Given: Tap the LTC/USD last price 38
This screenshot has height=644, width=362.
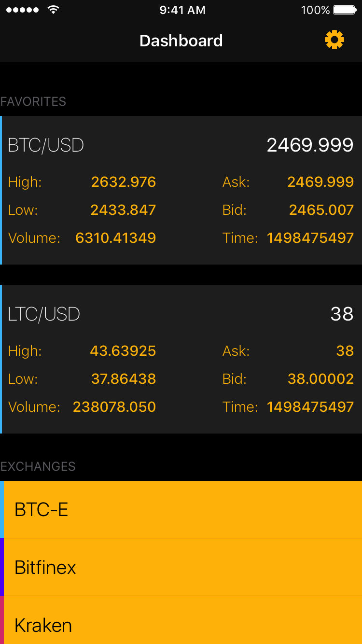Looking at the screenshot, I should point(342,314).
